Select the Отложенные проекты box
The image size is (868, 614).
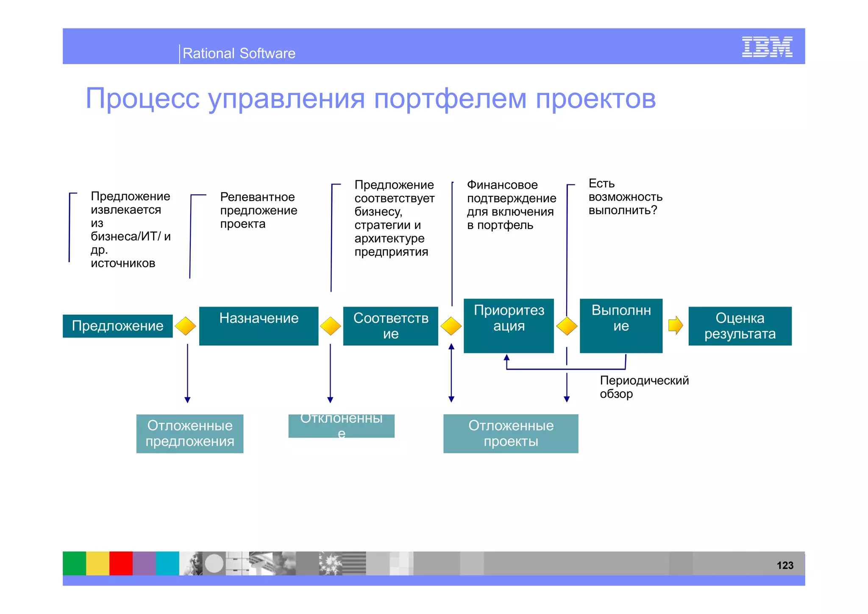(511, 433)
